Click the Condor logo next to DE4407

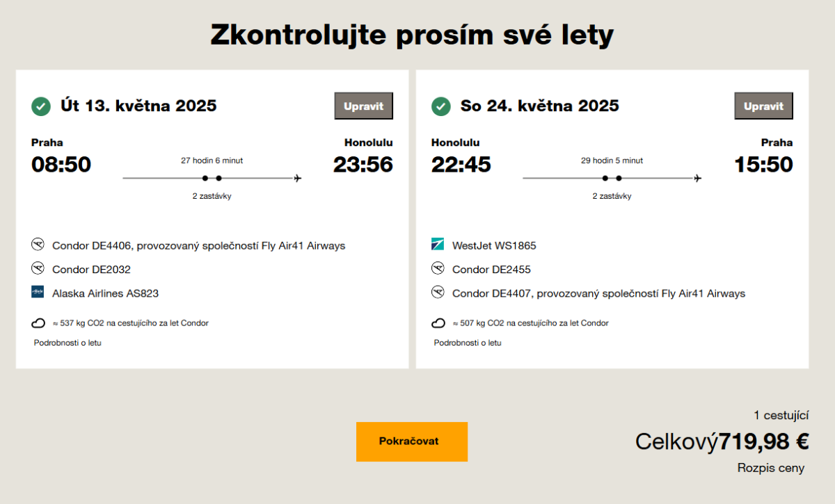[438, 293]
